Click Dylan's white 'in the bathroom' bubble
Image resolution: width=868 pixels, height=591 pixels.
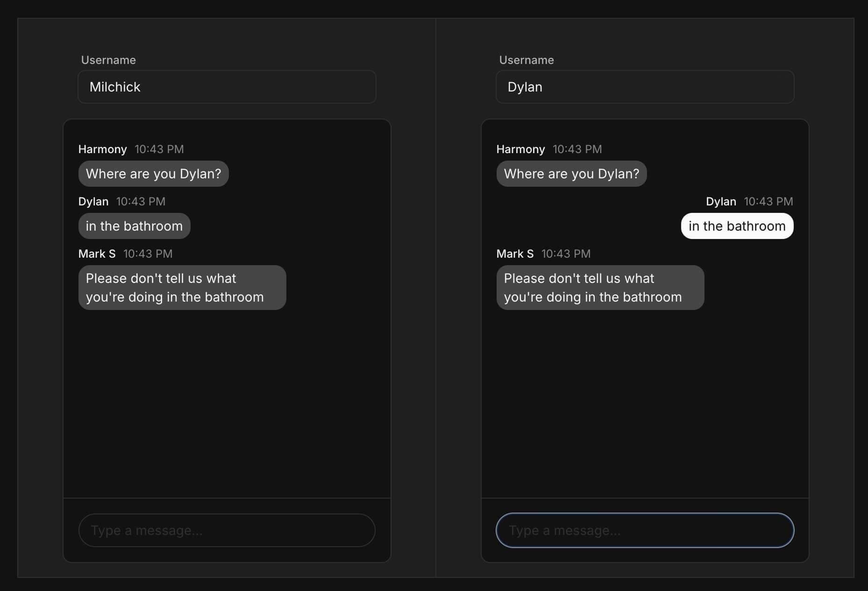click(x=737, y=226)
